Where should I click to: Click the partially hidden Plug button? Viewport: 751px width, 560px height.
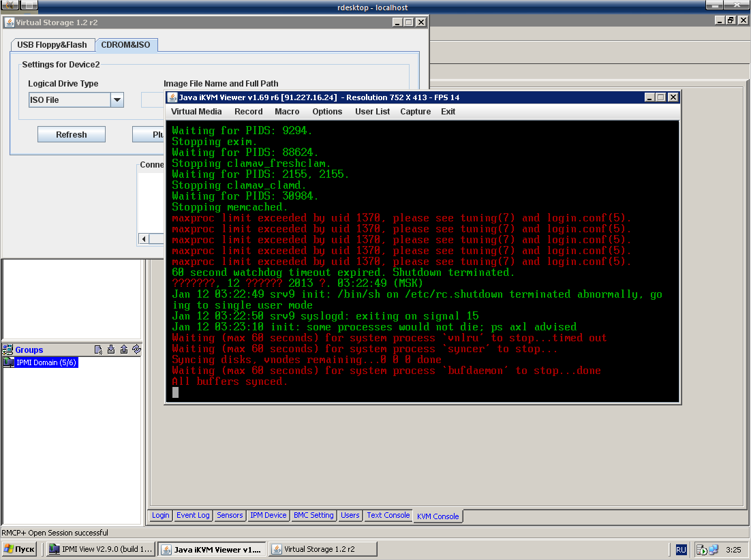[149, 134]
